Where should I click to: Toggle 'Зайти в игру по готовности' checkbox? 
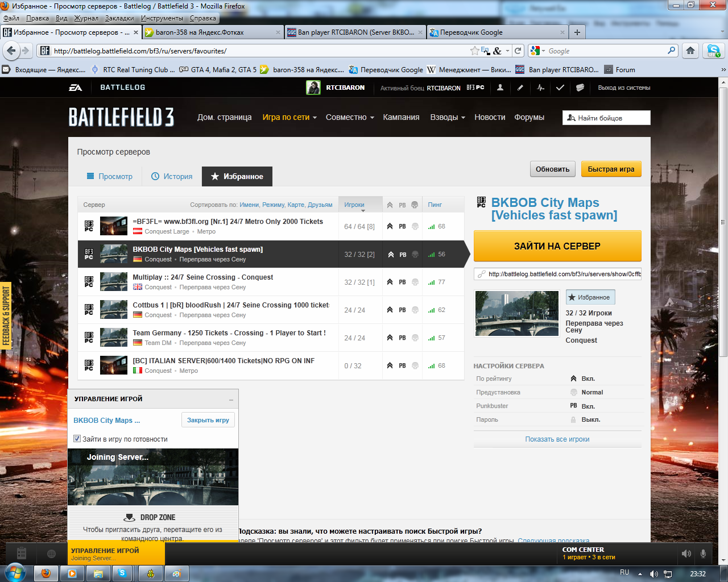[77, 439]
